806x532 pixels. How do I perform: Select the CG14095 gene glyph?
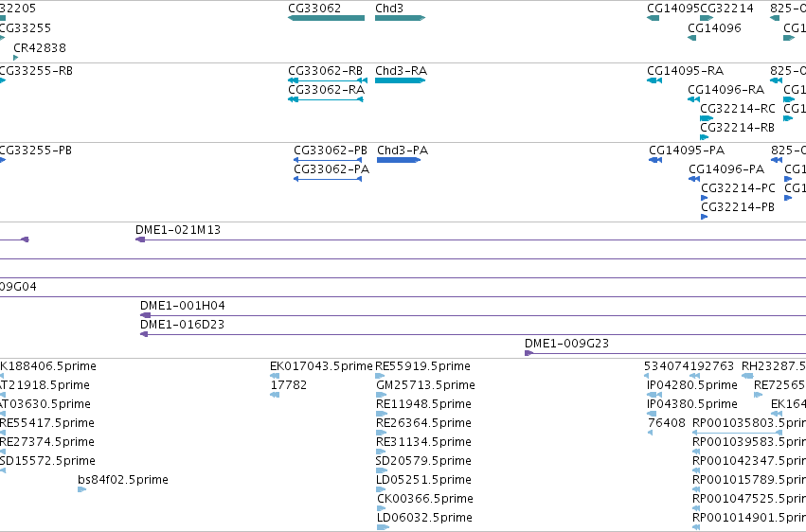(653, 18)
